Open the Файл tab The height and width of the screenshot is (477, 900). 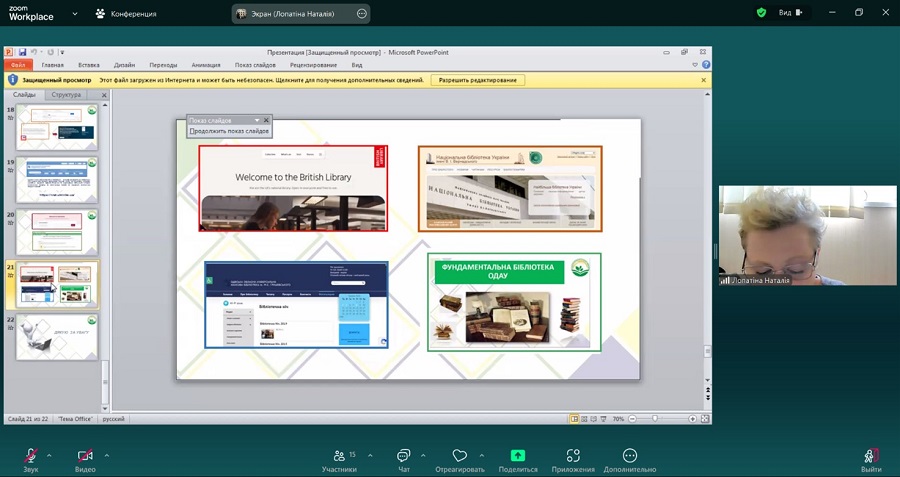[18, 65]
